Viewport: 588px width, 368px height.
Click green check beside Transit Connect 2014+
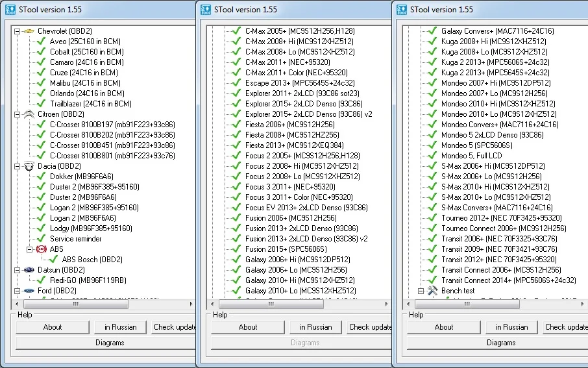tap(432, 280)
